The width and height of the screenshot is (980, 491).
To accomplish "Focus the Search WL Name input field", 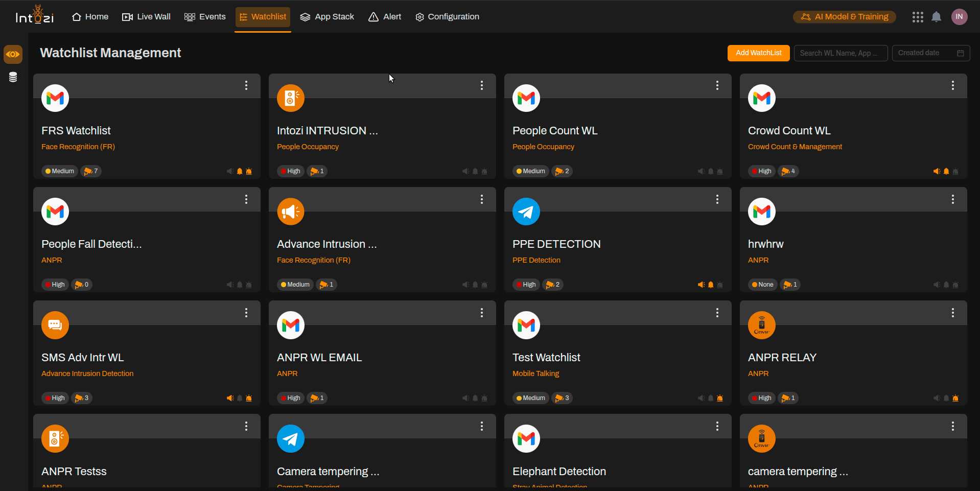I will point(841,53).
